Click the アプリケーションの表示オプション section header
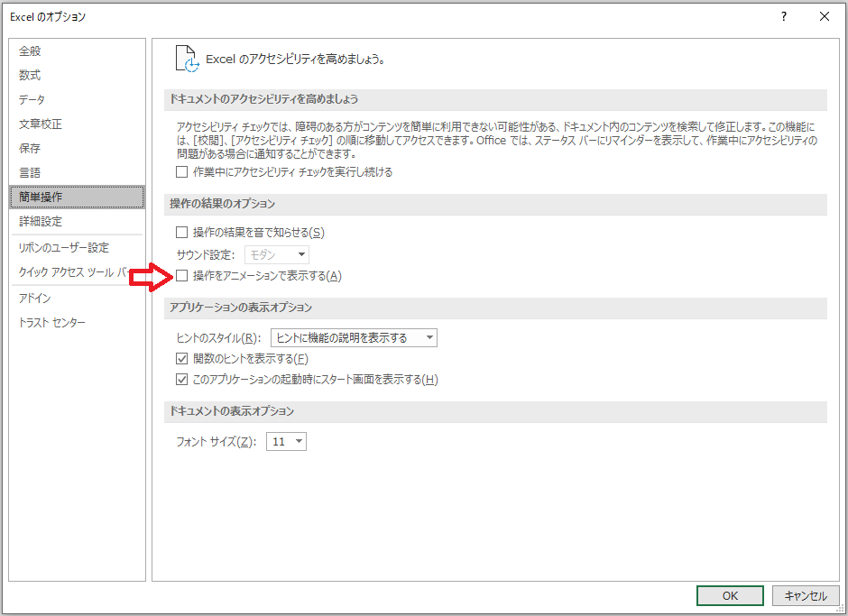The width and height of the screenshot is (848, 616). point(495,308)
